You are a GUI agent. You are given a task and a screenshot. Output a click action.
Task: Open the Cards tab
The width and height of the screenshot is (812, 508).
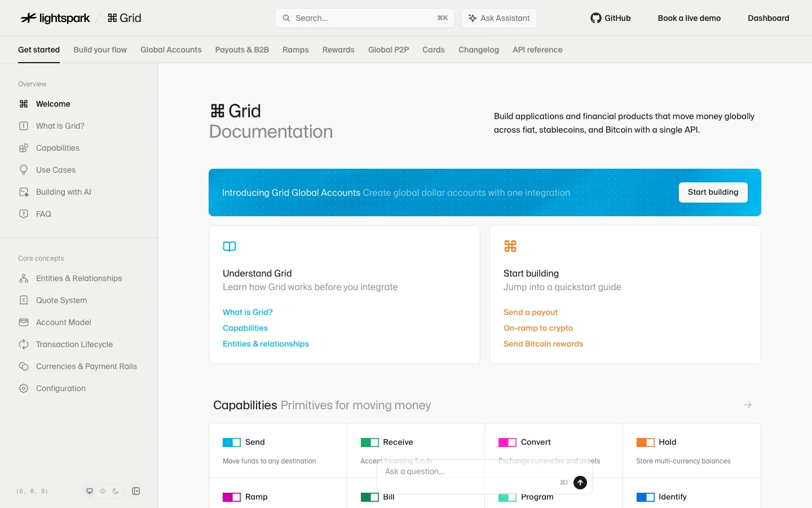(x=434, y=50)
